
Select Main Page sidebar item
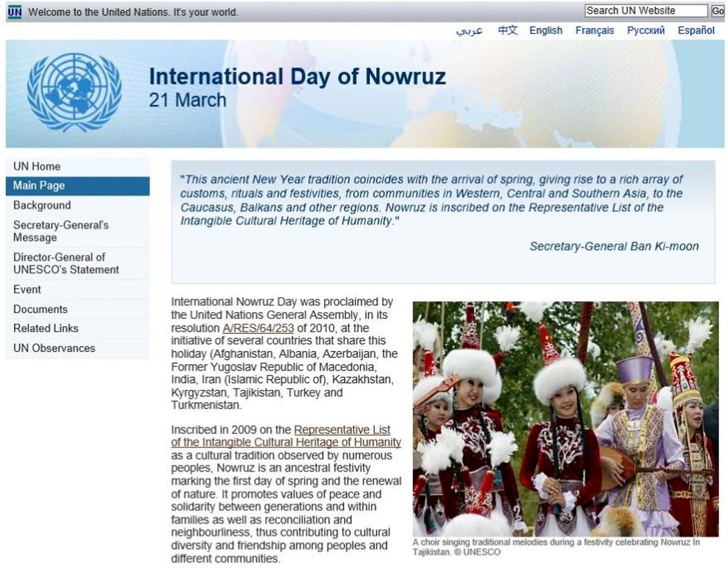[39, 185]
